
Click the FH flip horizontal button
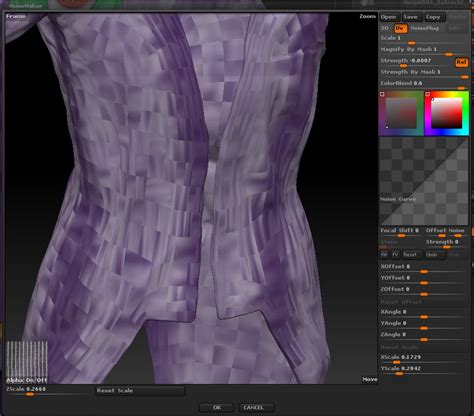384,255
